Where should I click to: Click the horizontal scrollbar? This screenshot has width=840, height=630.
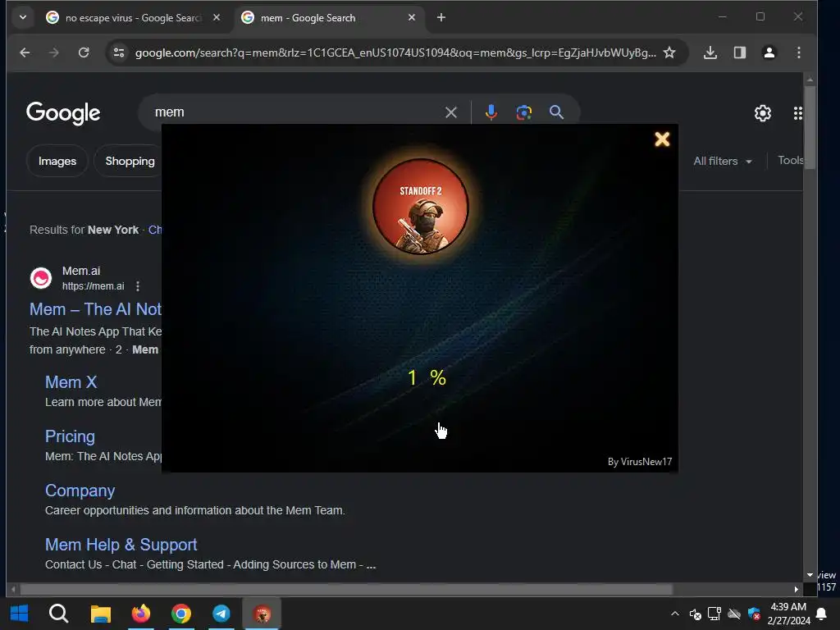tap(346, 589)
